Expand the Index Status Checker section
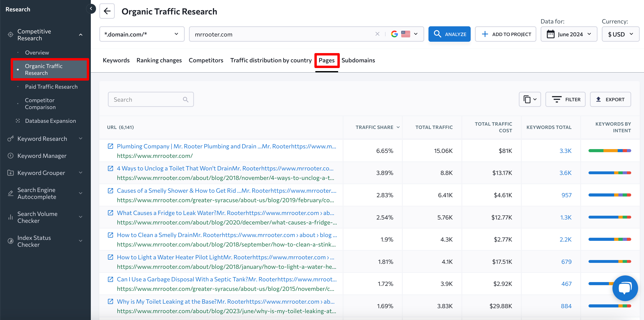Screen dimensions: 644x320 tap(81, 241)
